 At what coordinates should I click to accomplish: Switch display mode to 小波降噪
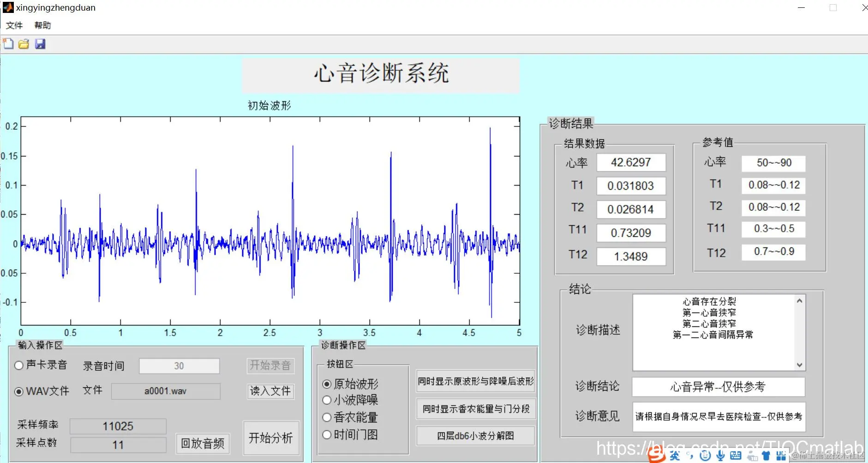coord(327,400)
